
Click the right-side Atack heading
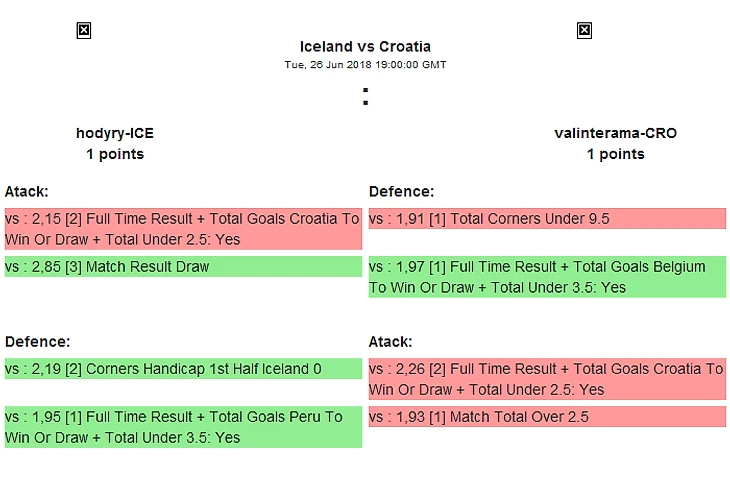click(391, 341)
